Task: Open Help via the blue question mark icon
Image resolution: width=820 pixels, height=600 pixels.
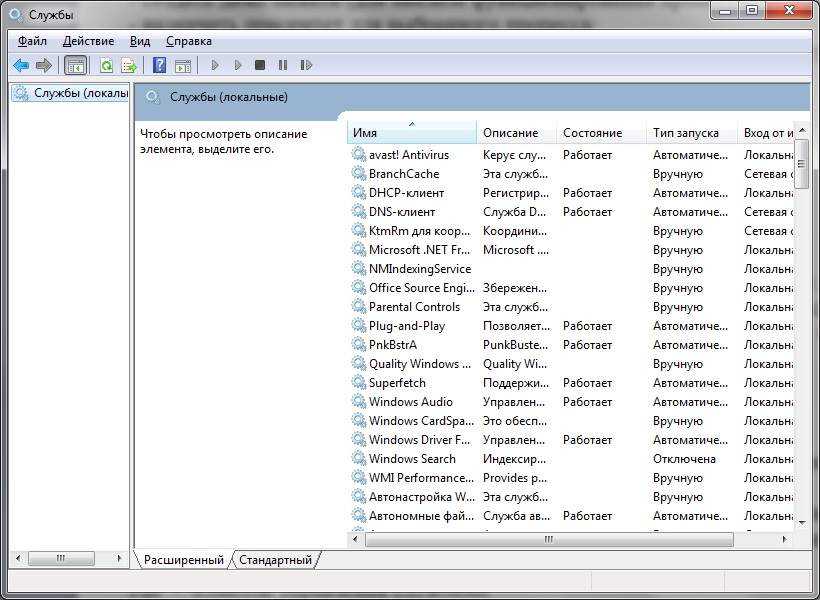Action: click(x=159, y=65)
